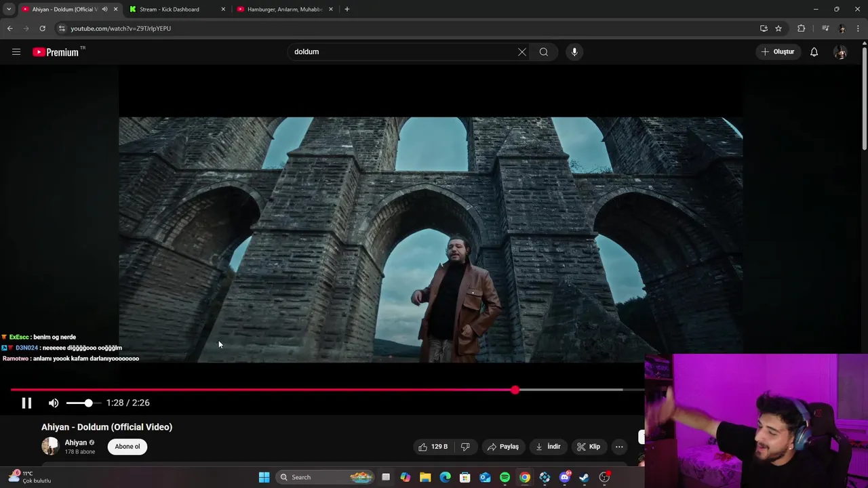Open the Chrome three-dot menu

859,28
